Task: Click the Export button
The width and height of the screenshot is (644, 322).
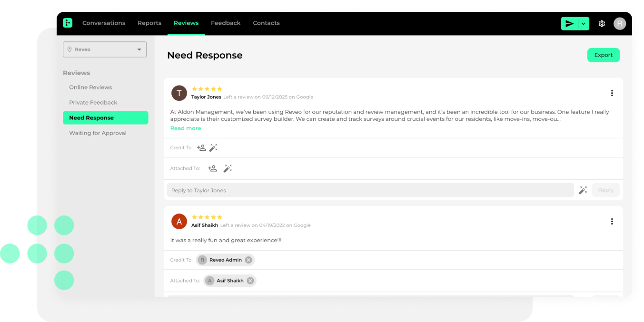Action: point(603,55)
